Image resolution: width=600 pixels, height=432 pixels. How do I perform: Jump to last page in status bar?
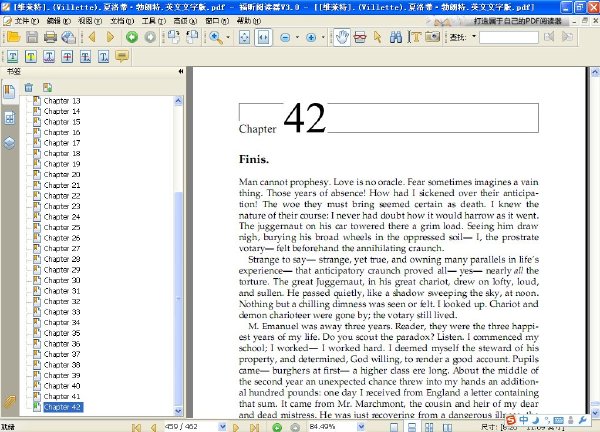click(x=254, y=427)
